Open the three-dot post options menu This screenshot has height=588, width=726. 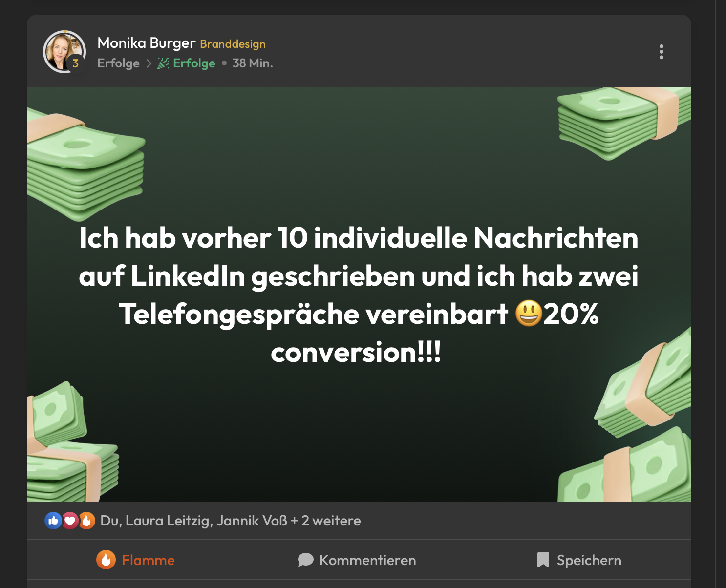tap(661, 52)
